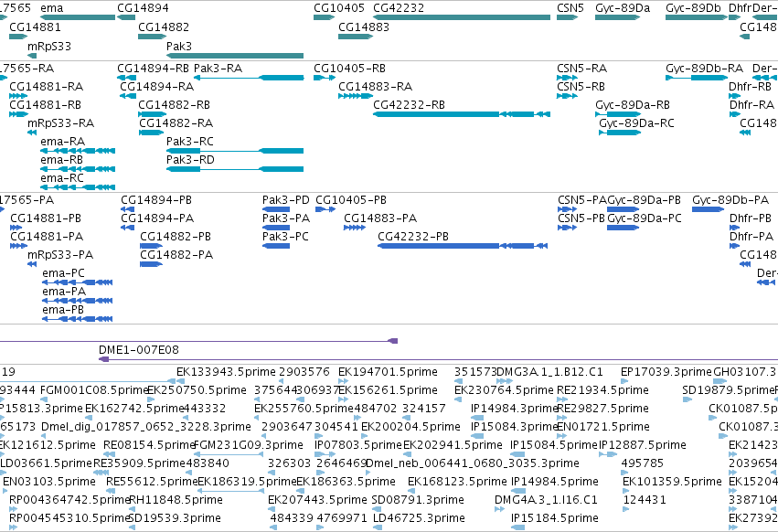
Task: Click the CG14894 gene glyph
Action: [126, 17]
